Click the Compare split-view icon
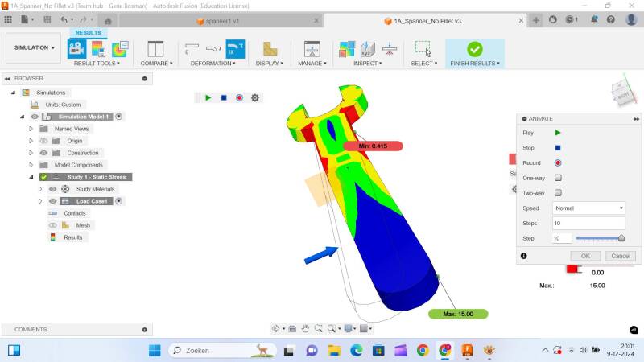644x362 pixels. coord(155,49)
